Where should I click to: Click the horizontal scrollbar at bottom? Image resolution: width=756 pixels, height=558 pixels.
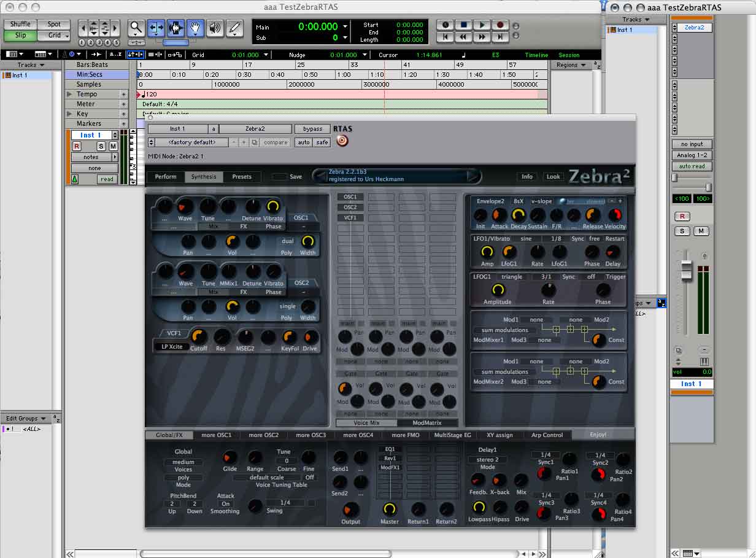(x=264, y=554)
